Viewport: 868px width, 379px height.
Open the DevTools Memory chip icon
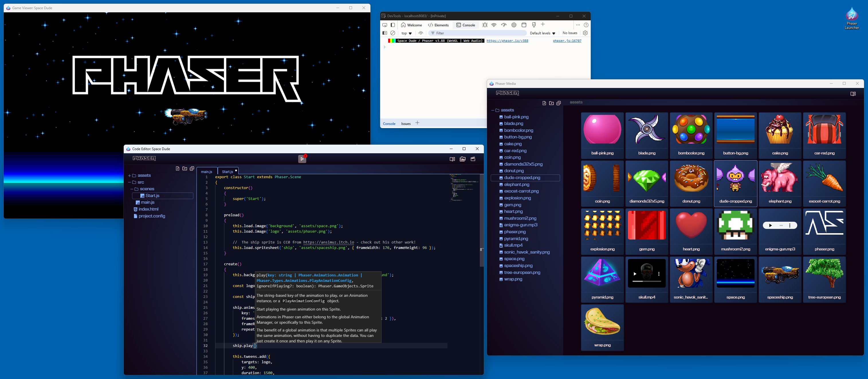(514, 25)
